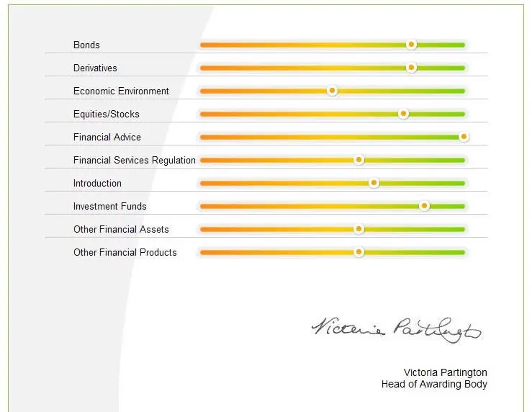Select the Derivatives label
The width and height of the screenshot is (532, 412).
pyautogui.click(x=95, y=68)
